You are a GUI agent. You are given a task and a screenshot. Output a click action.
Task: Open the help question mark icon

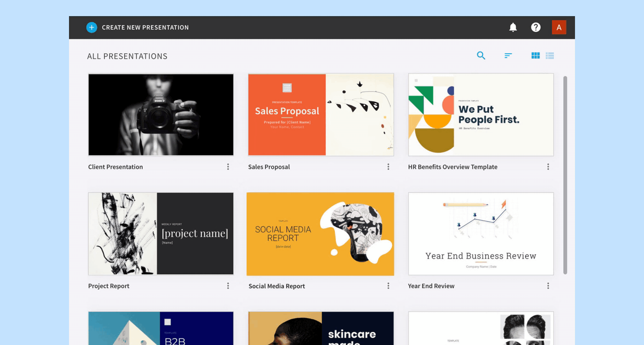536,28
